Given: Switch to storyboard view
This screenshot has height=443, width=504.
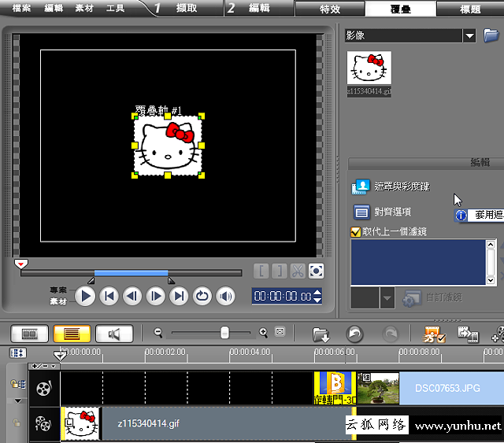Looking at the screenshot, I should (x=29, y=334).
